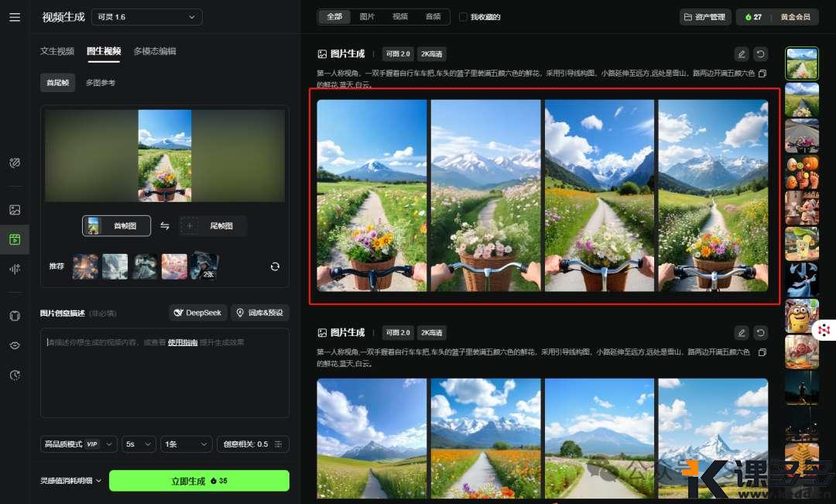
Task: Open image generation from the left sidebar
Action: (15, 210)
